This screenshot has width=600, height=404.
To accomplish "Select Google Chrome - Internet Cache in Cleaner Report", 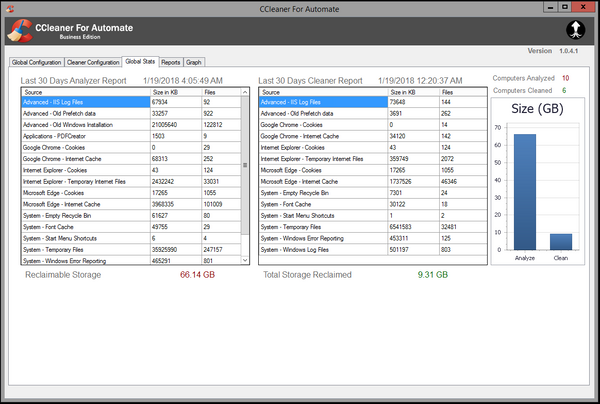I will coord(373,136).
